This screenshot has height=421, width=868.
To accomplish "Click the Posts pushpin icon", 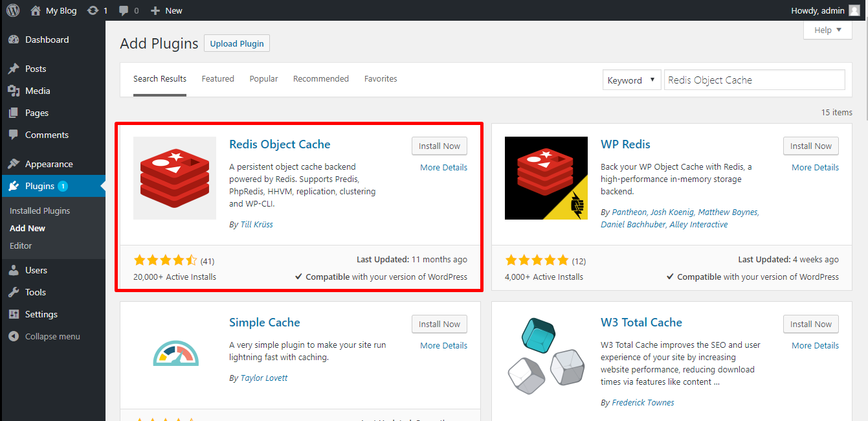I will tap(14, 69).
